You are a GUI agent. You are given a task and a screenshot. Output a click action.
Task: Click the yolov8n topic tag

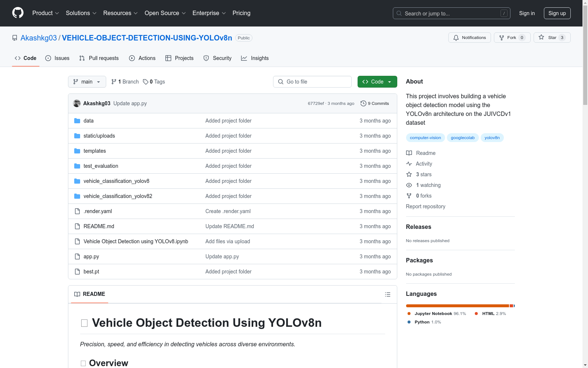pos(492,138)
